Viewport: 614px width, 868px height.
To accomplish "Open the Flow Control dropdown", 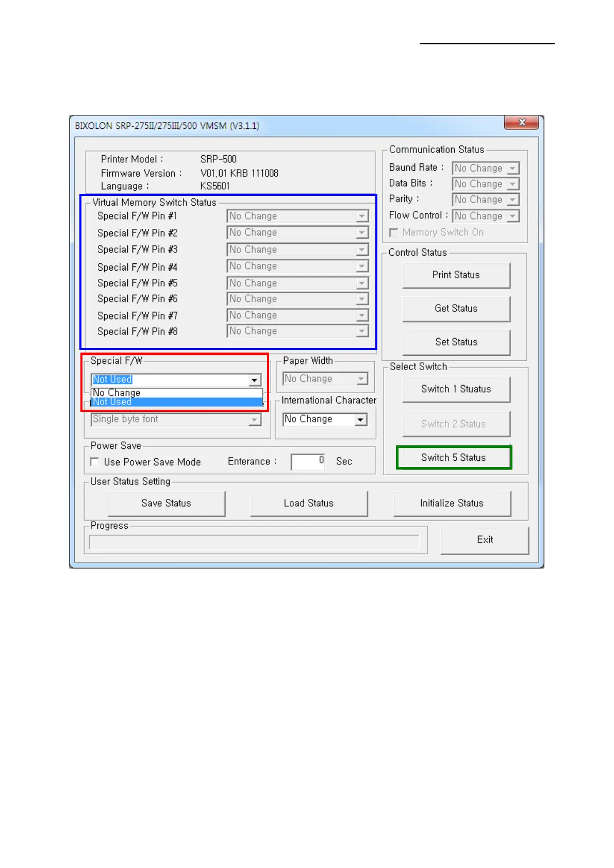I will (x=486, y=216).
